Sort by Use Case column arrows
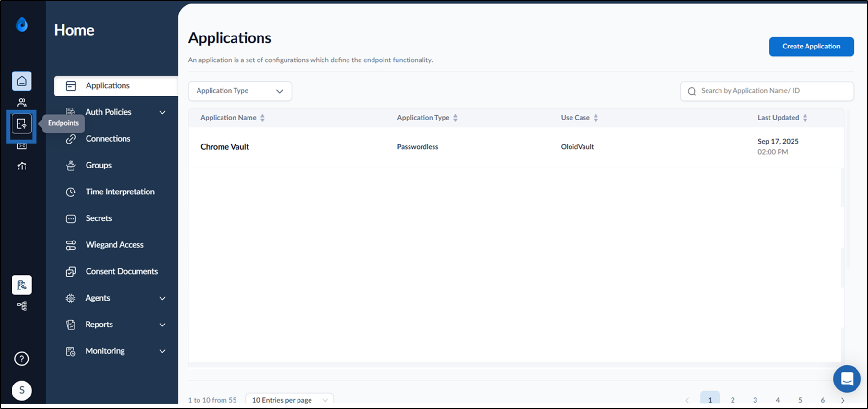The width and height of the screenshot is (868, 409). click(x=595, y=118)
